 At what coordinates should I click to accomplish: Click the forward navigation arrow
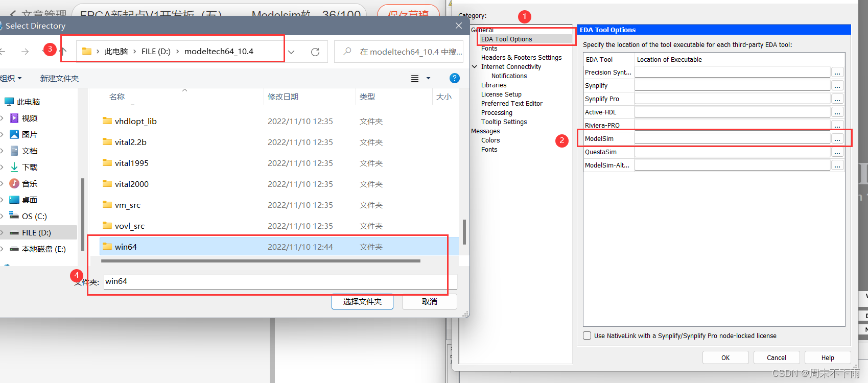pos(25,52)
